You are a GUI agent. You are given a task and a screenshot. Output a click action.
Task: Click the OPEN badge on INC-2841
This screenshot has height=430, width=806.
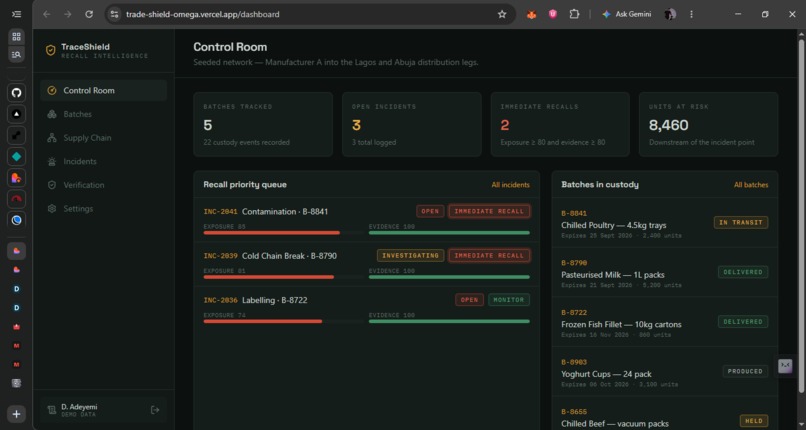pyautogui.click(x=430, y=211)
